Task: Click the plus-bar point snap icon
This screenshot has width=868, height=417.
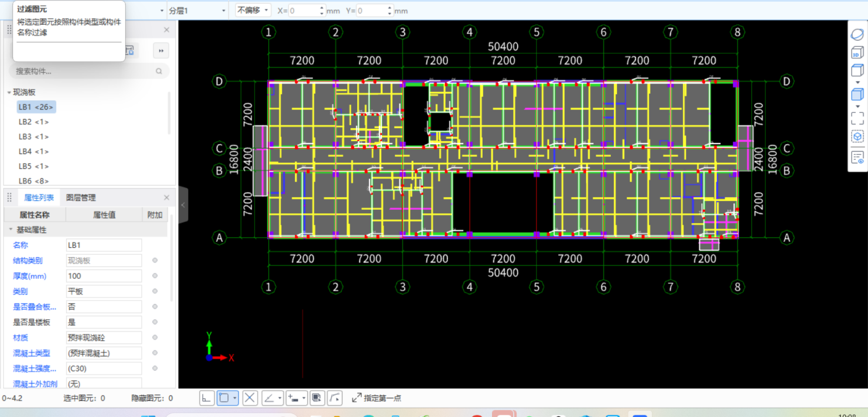Action: pos(293,398)
